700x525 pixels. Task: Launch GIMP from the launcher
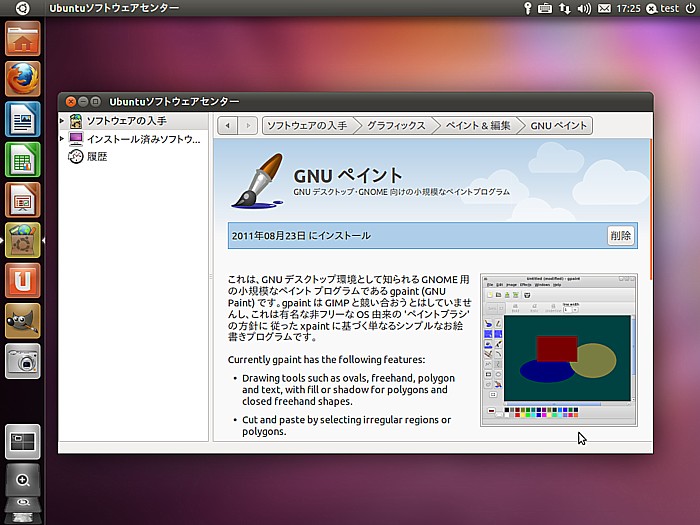point(23,321)
